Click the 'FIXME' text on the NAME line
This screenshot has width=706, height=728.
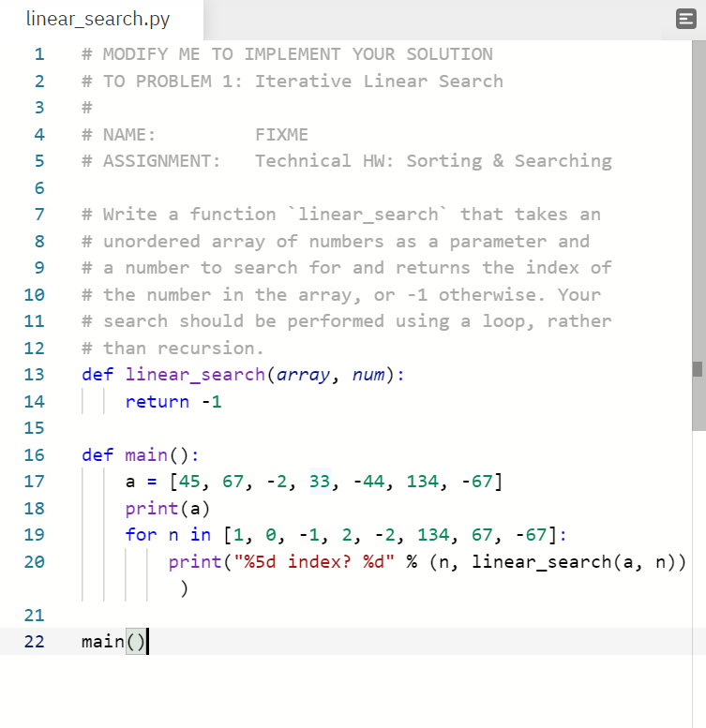tap(281, 135)
